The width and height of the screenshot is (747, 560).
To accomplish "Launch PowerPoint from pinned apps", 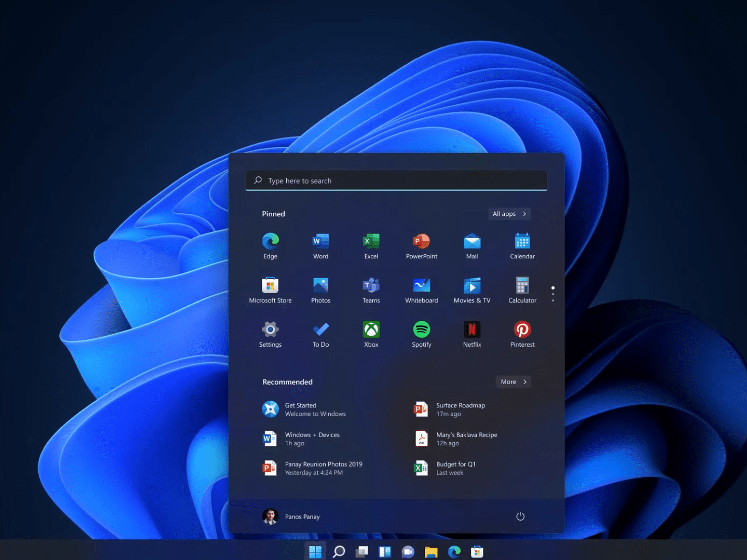I will tap(421, 246).
